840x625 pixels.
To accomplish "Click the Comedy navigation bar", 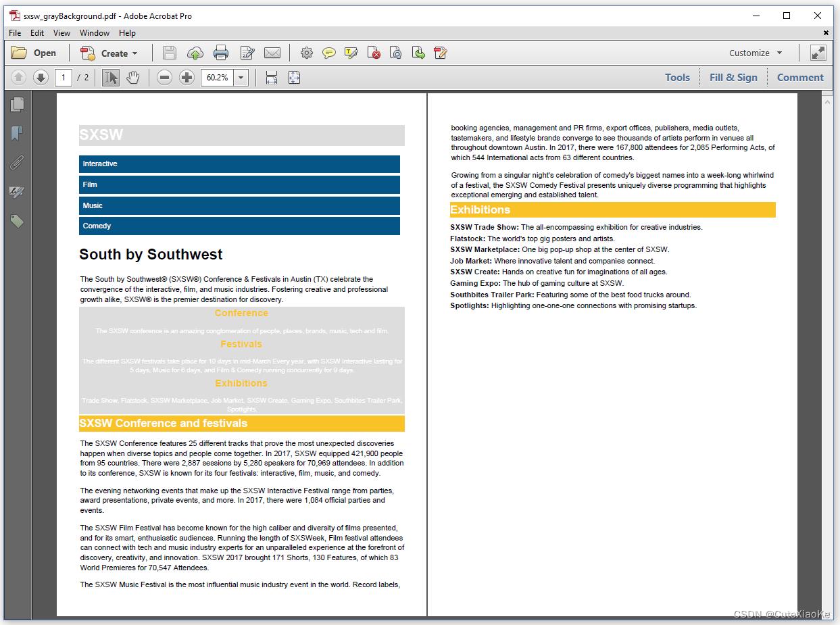I will click(x=239, y=226).
